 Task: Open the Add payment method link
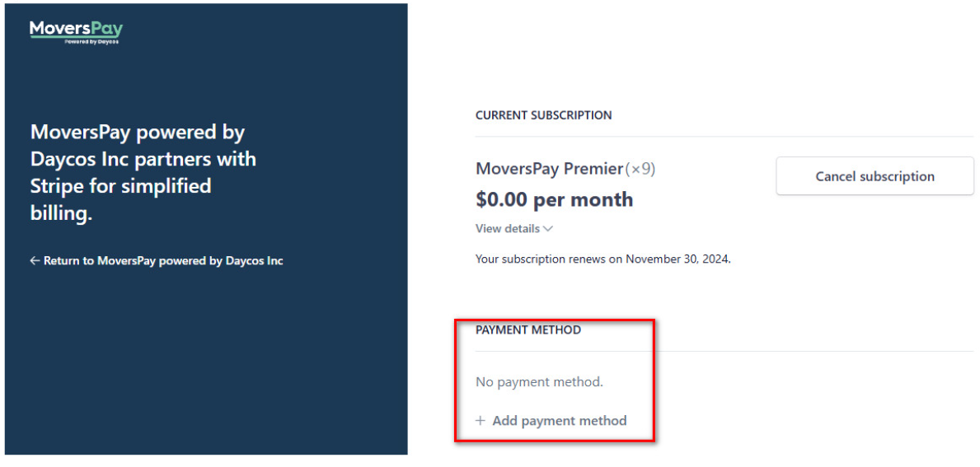pos(551,421)
